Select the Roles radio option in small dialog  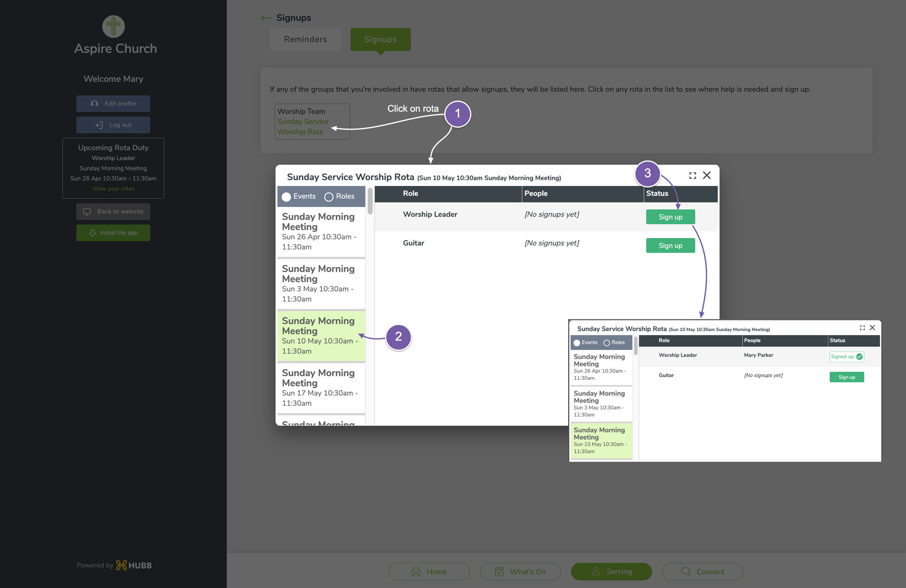(607, 343)
